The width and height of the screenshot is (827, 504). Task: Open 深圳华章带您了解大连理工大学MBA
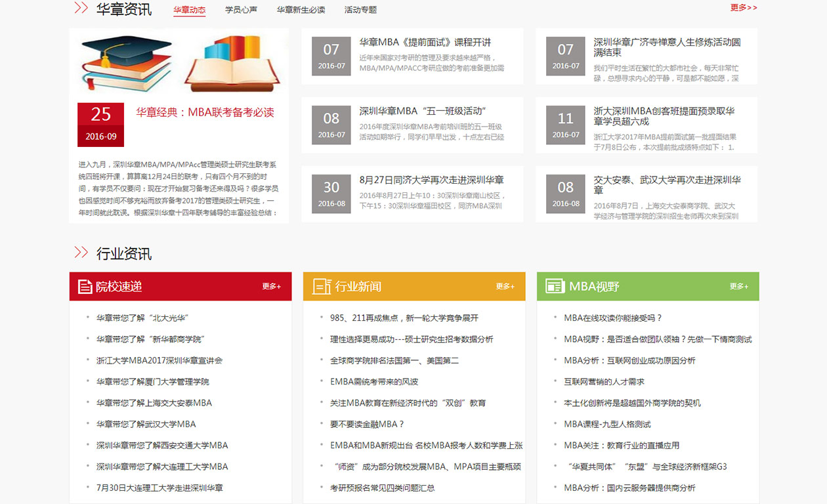[x=162, y=467]
